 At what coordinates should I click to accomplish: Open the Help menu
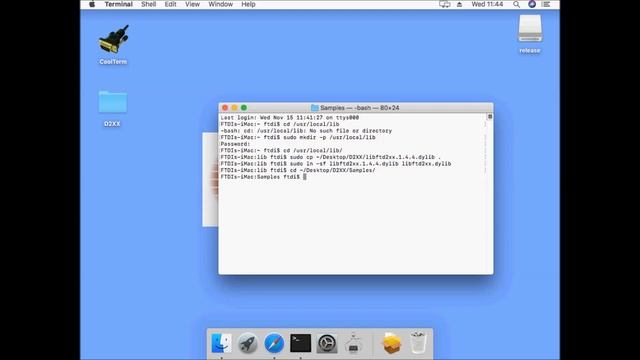coord(248,4)
